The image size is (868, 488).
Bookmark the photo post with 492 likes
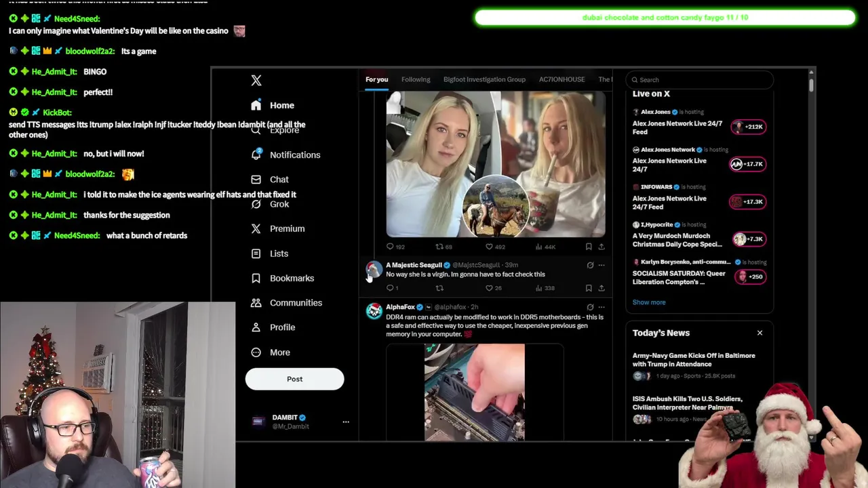589,247
